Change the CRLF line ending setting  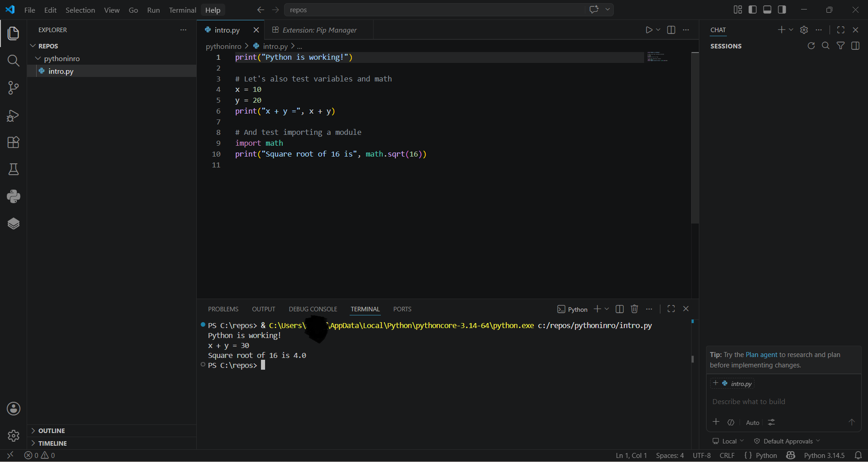[727, 456]
